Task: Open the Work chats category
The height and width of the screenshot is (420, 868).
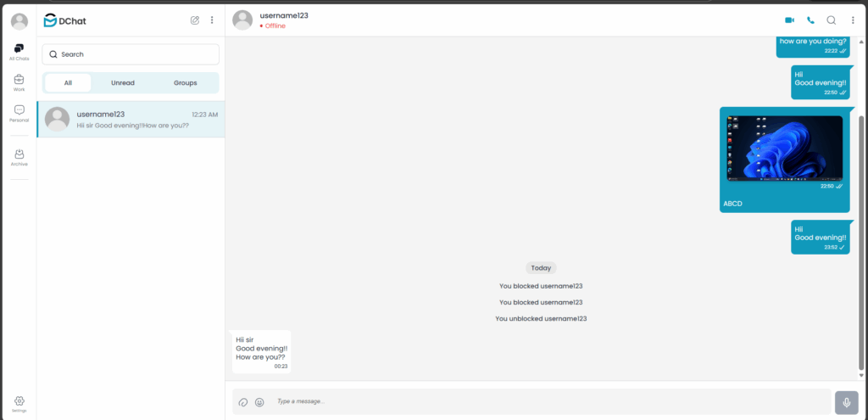Action: click(x=19, y=83)
